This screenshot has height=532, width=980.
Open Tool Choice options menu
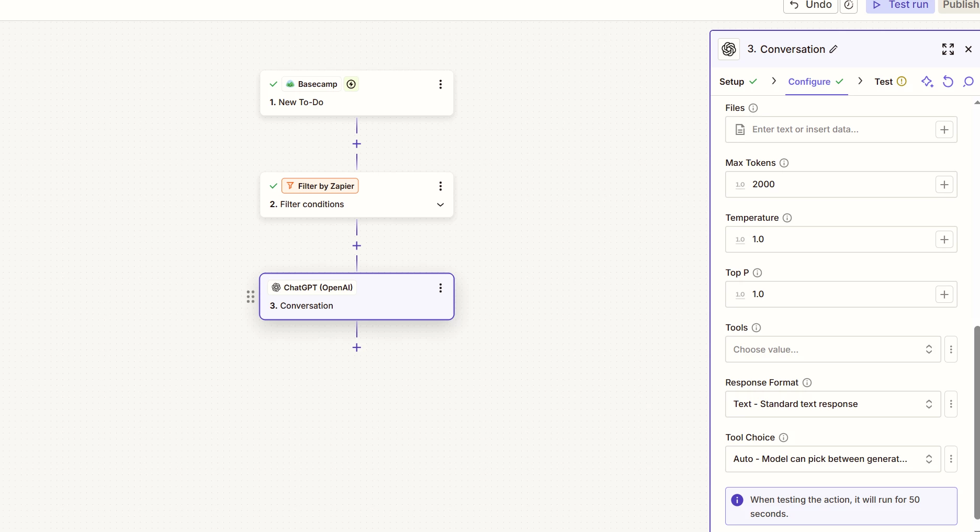coord(951,459)
